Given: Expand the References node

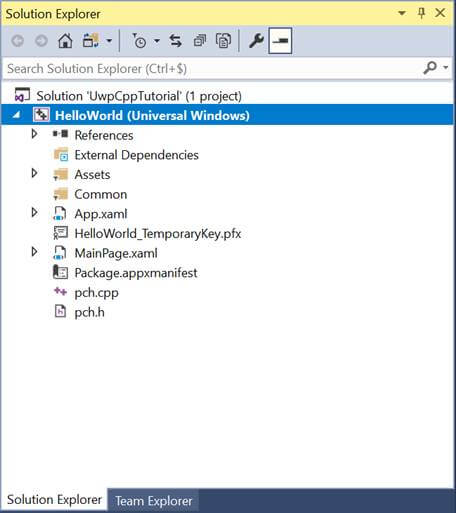Looking at the screenshot, I should (34, 134).
